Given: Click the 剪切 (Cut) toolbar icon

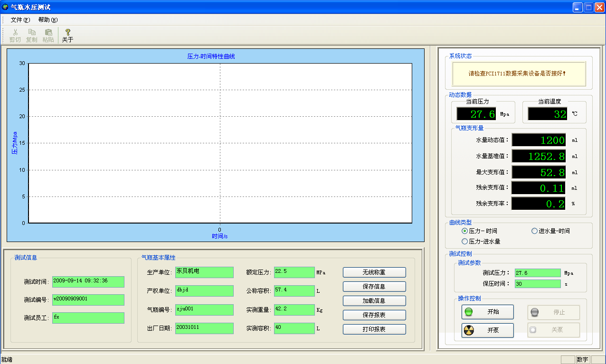Looking at the screenshot, I should [x=15, y=36].
